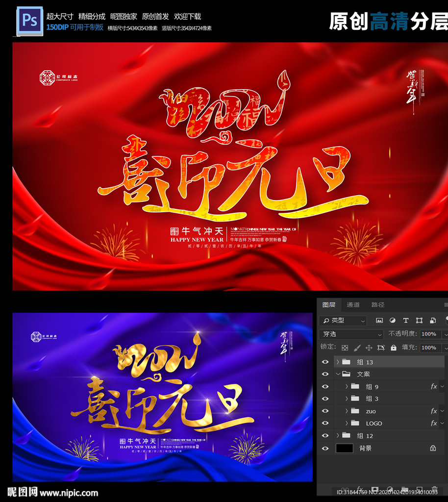The height and width of the screenshot is (502, 448).
Task: Open the 路径 paths tab
Action: (x=378, y=305)
